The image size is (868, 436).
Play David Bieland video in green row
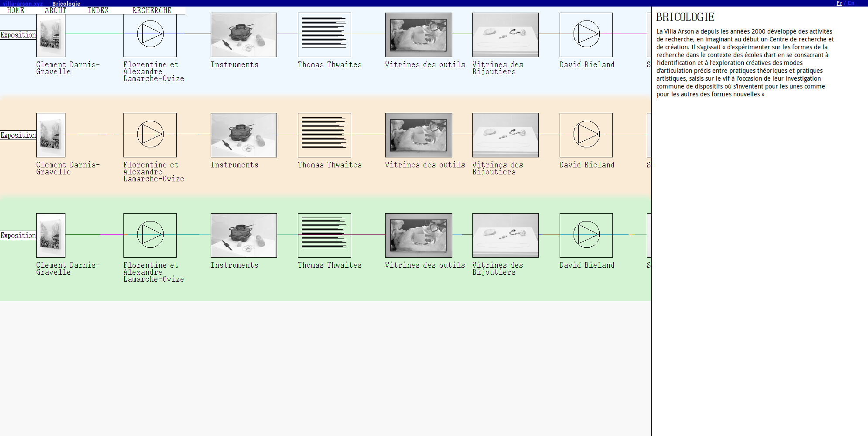[586, 235]
